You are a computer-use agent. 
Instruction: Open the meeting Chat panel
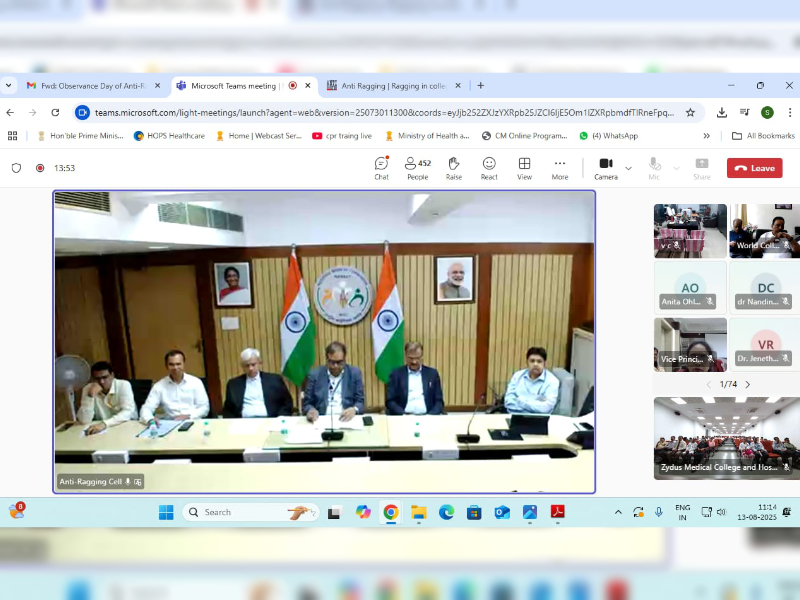coord(381,167)
